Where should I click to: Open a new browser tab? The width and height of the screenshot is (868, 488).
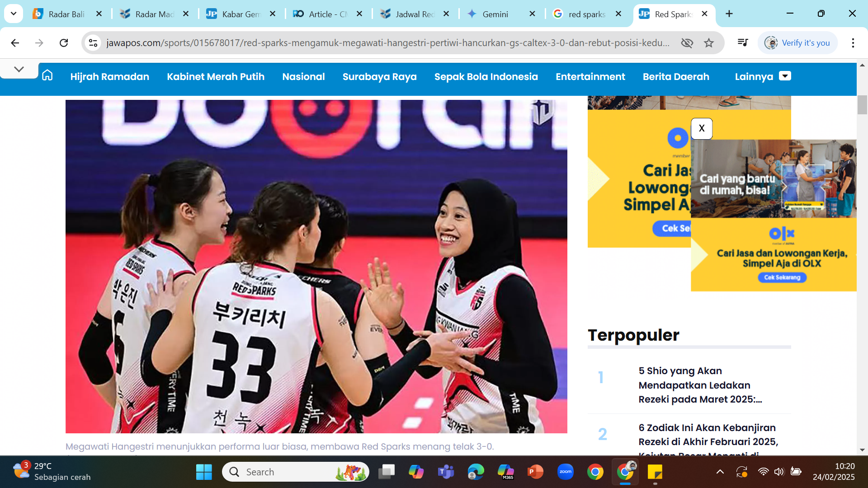coord(729,14)
